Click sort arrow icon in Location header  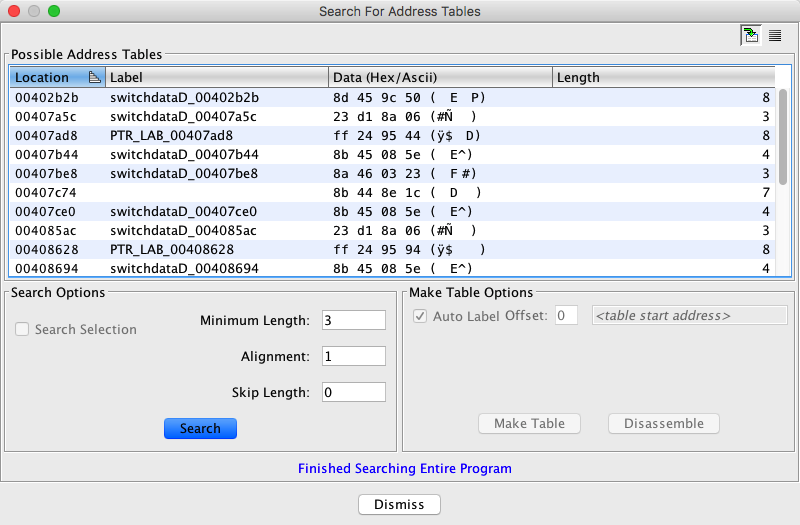click(95, 77)
